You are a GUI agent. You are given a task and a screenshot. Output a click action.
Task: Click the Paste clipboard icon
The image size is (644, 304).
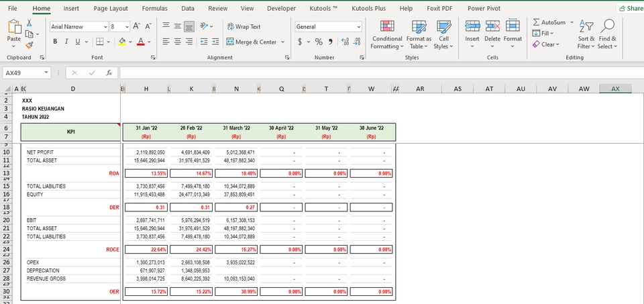point(14,27)
